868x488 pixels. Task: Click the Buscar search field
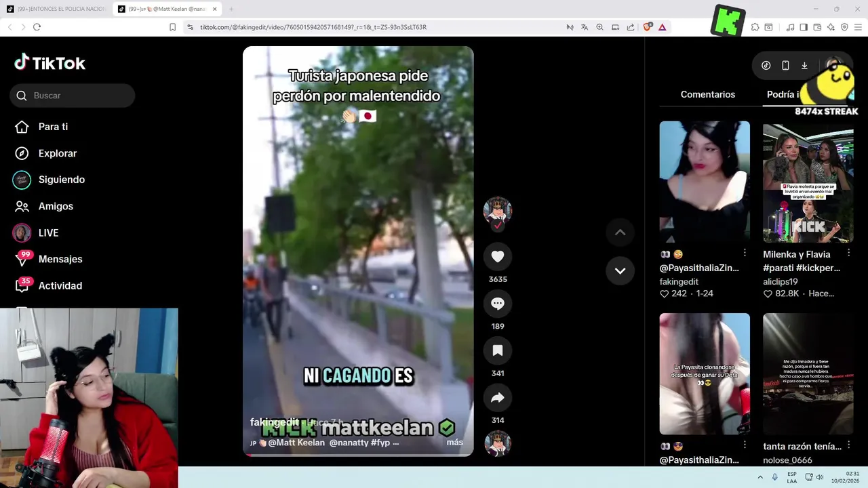point(72,96)
